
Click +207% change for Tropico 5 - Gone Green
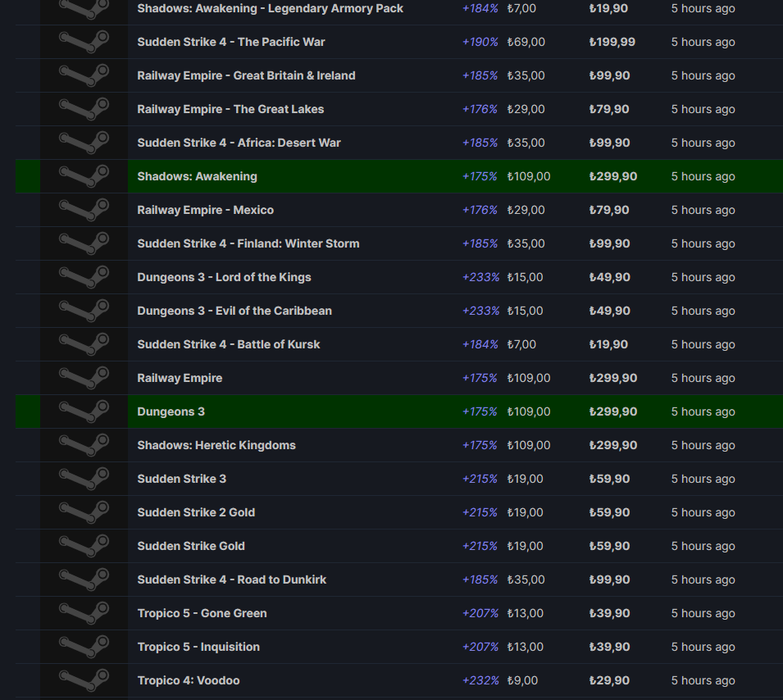click(x=480, y=613)
